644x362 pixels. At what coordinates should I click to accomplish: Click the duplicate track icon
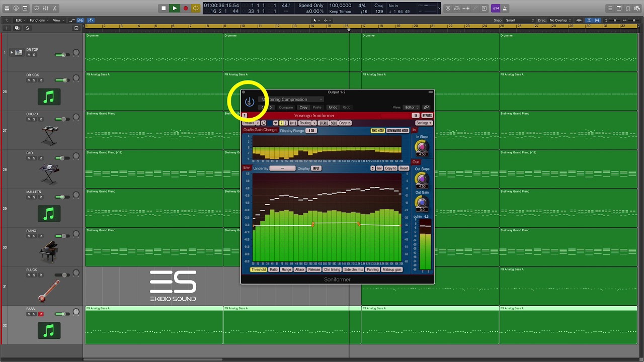coord(17,28)
